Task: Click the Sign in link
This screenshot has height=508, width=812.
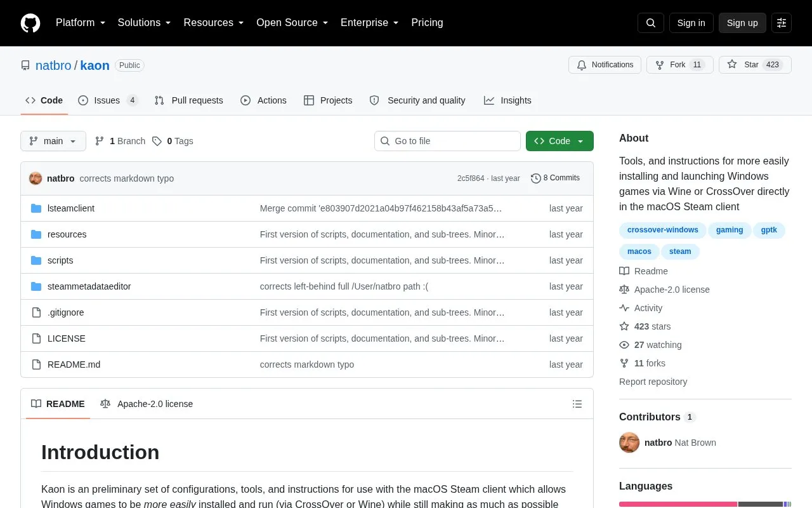Action: (691, 23)
